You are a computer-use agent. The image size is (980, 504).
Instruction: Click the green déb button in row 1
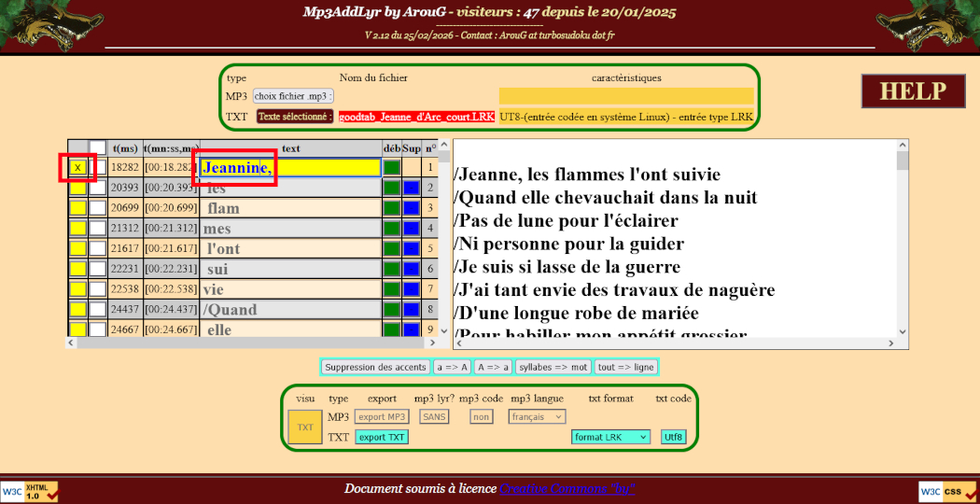pyautogui.click(x=391, y=168)
